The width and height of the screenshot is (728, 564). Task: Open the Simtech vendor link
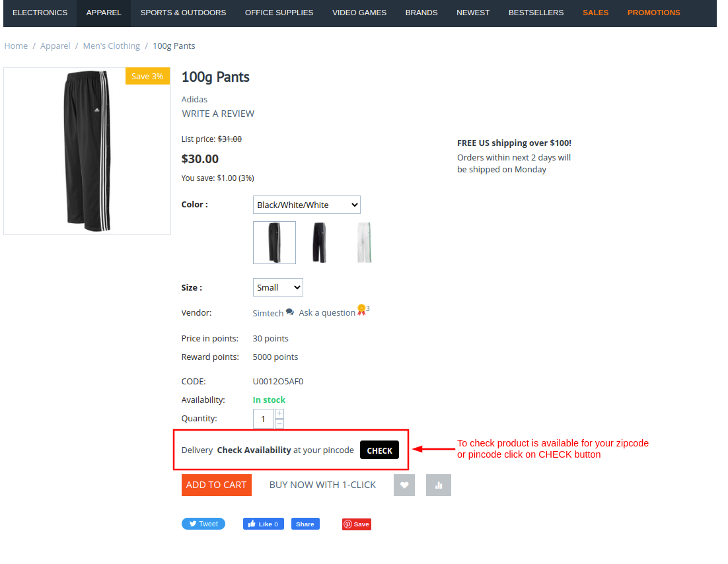pyautogui.click(x=268, y=313)
